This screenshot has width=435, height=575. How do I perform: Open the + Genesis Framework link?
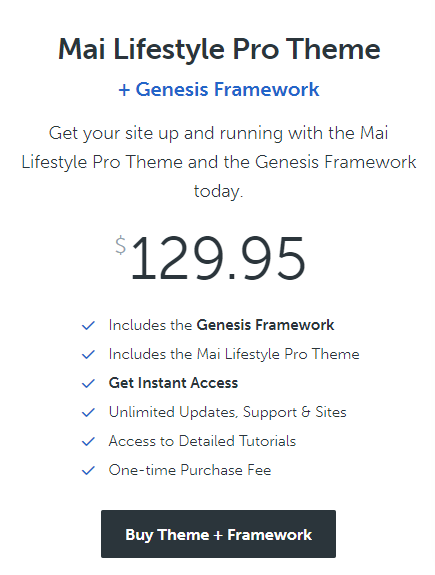click(x=219, y=89)
